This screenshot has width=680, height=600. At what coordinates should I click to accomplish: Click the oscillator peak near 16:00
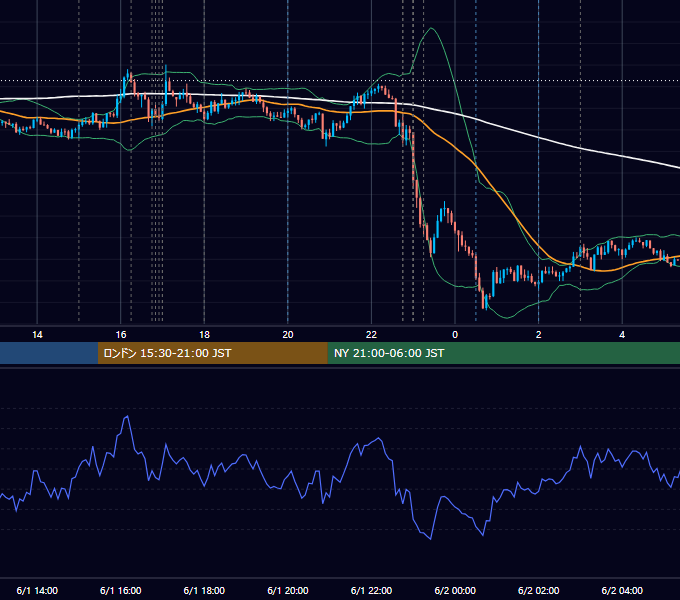tap(127, 417)
